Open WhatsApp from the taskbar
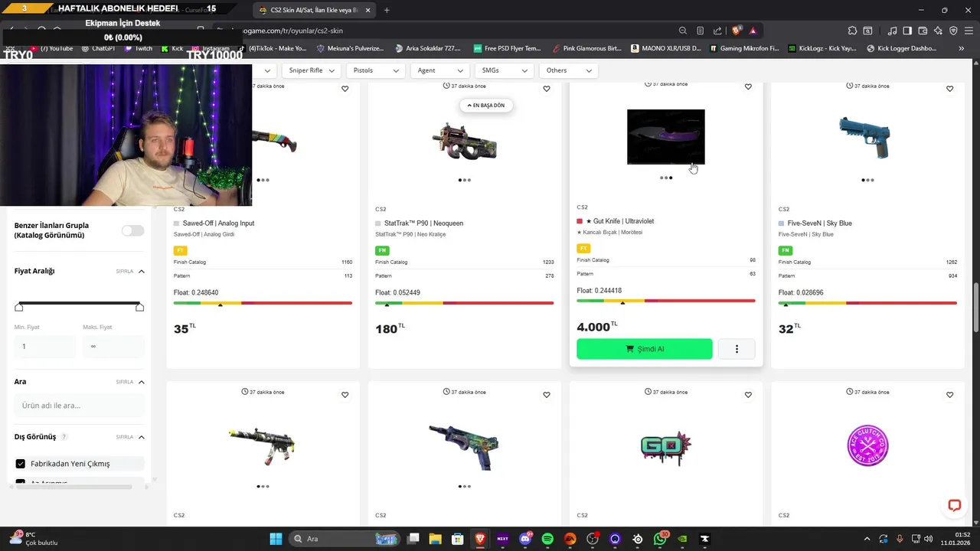980x551 pixels. [x=660, y=539]
